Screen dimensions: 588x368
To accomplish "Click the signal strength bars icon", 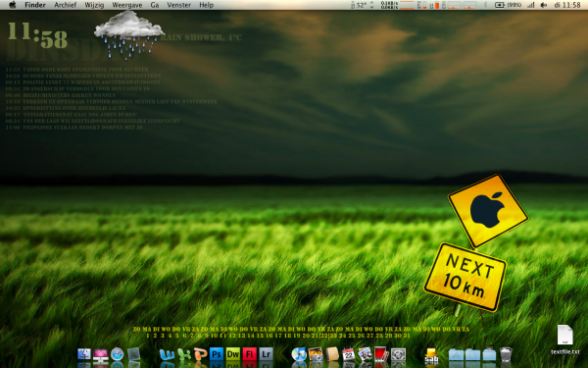I will pos(530,5).
